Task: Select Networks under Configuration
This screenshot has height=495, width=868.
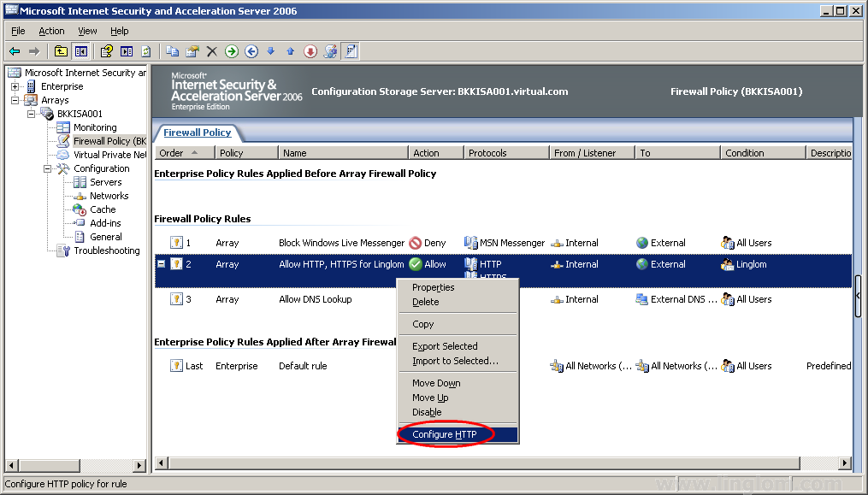Action: click(109, 196)
